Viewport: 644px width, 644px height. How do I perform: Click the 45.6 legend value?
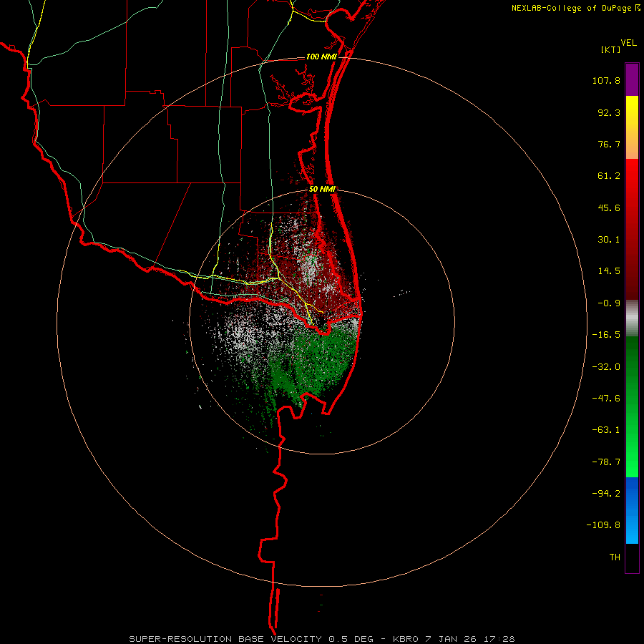pyautogui.click(x=609, y=208)
